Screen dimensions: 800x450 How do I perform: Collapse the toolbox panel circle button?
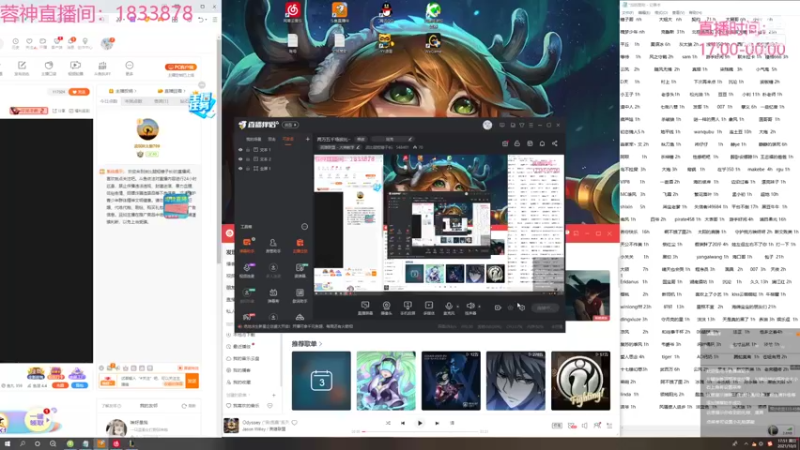pos(305,227)
